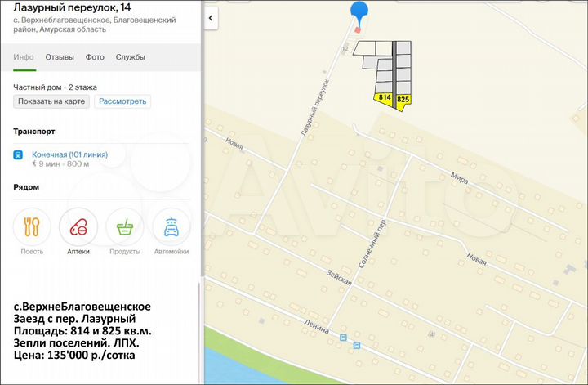Select the Продукты basket icon

125,226
